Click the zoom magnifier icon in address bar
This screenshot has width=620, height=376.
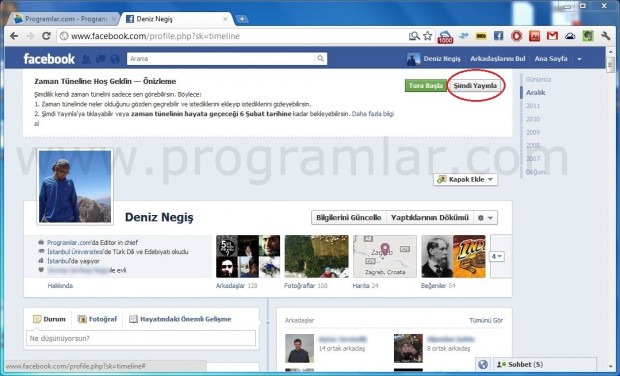click(414, 36)
